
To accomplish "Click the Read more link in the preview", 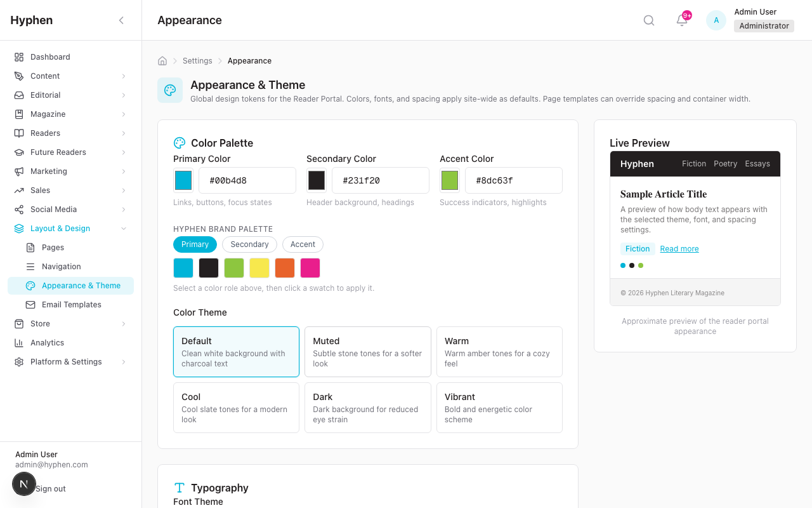I will [679, 248].
